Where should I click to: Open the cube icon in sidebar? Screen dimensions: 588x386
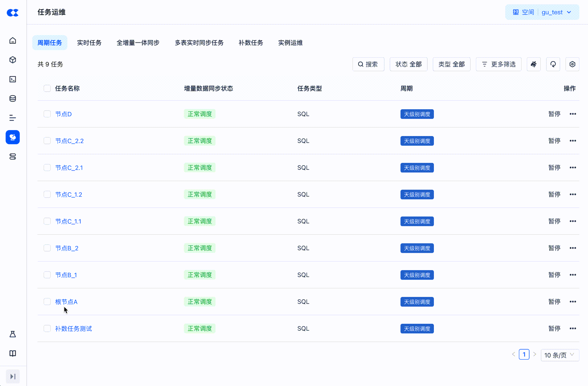[13, 60]
